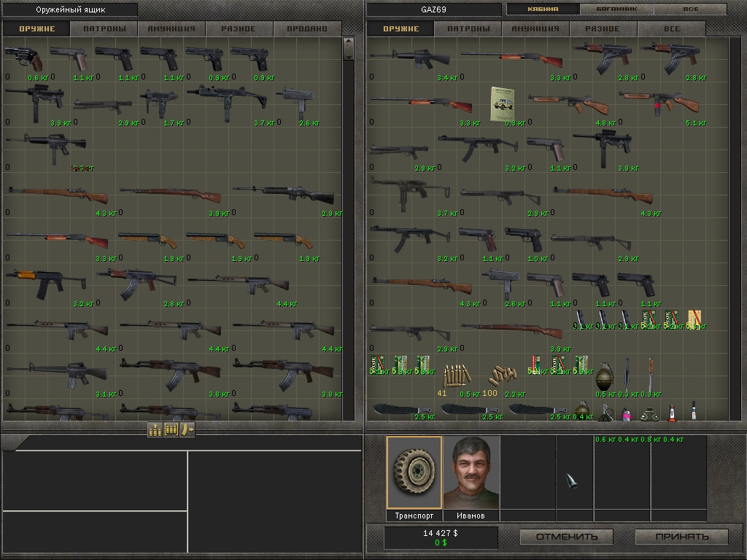The image size is (747, 560).
Task: Select Иванов's character portrait
Action: [471, 474]
